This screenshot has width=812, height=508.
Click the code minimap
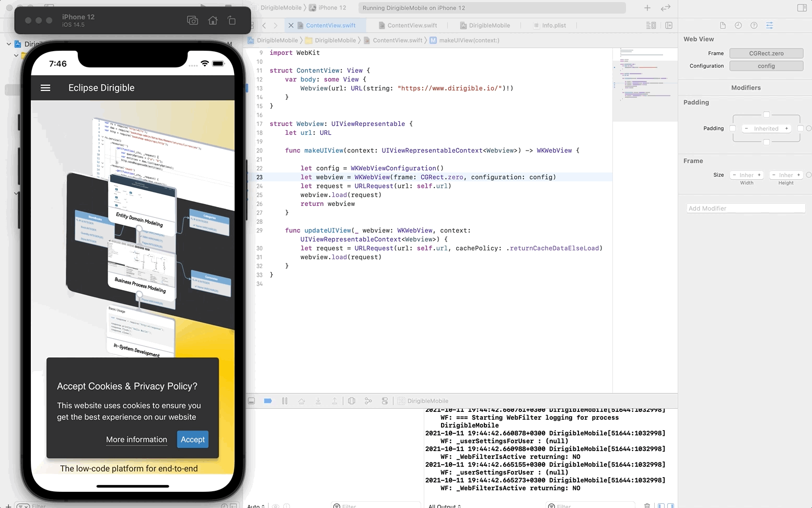coord(645,84)
